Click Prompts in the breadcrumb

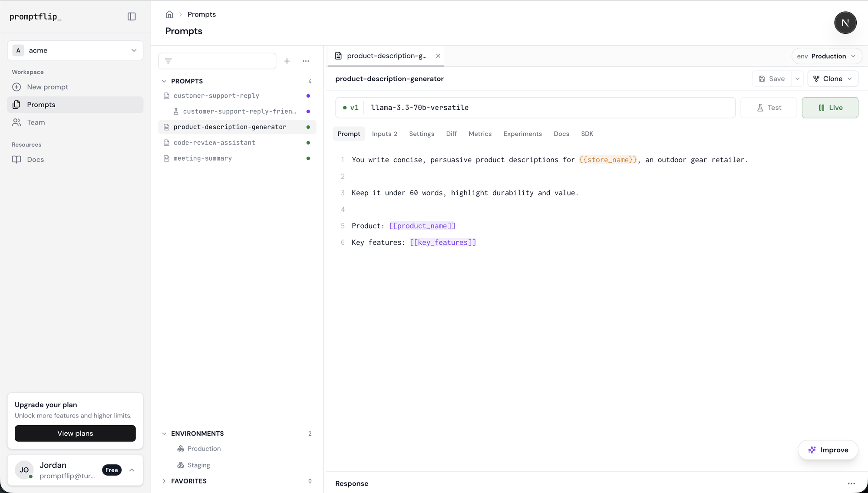coord(201,14)
